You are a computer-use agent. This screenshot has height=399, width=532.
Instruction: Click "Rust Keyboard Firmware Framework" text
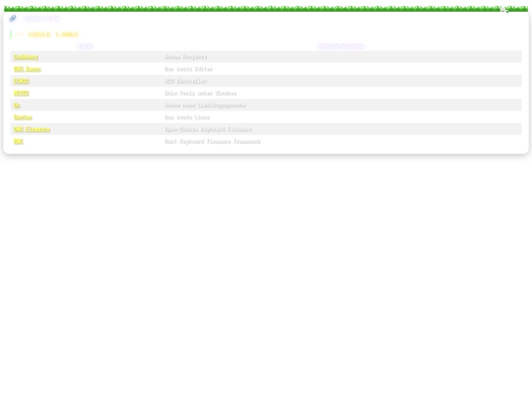[x=213, y=142]
